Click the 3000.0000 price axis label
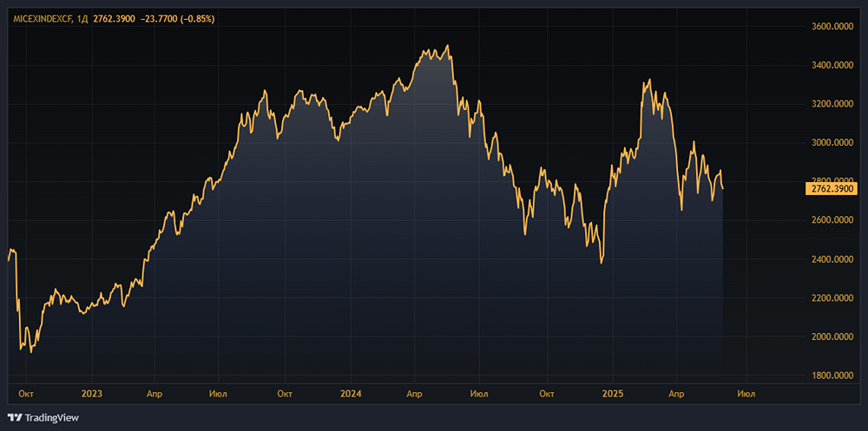The width and height of the screenshot is (868, 431). coord(833,143)
